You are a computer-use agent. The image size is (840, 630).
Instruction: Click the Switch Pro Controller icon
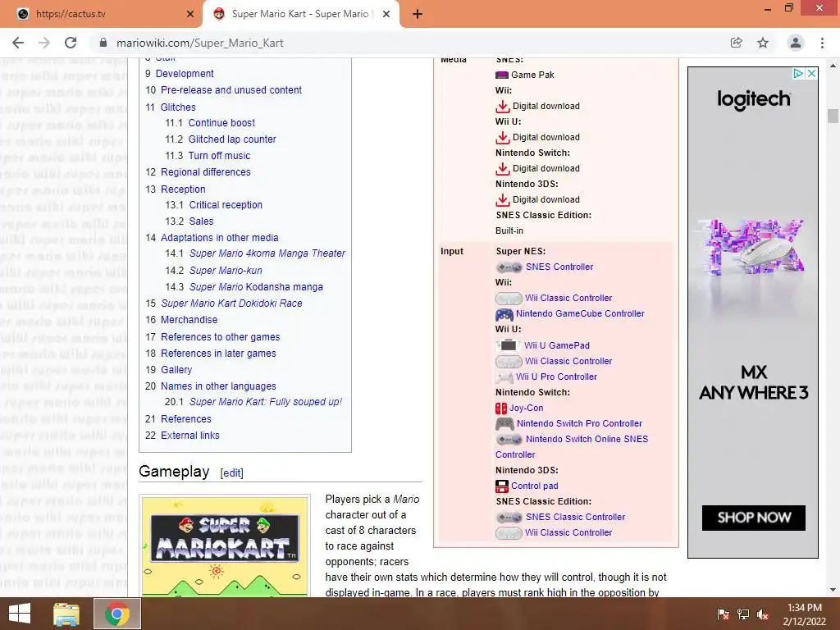pyautogui.click(x=504, y=424)
